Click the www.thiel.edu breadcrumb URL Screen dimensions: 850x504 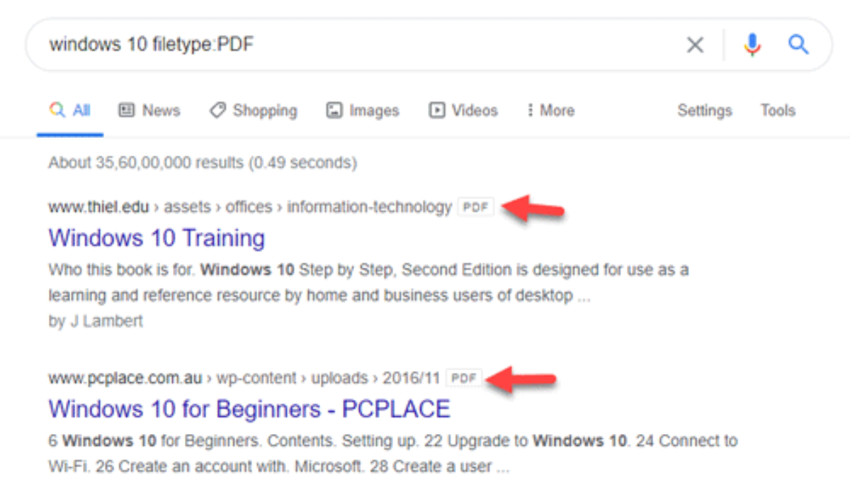tap(98, 207)
